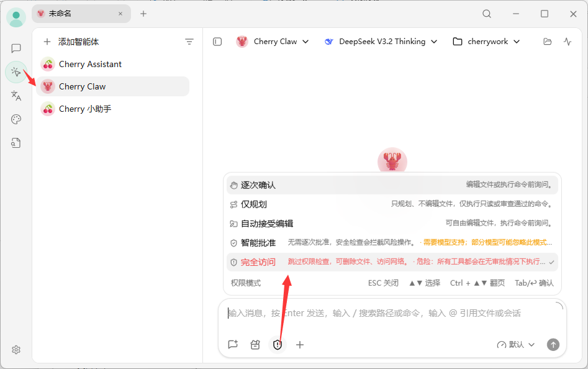Click the Cherry Claw lobster avatar in chat
The width and height of the screenshot is (588, 369).
point(392,160)
